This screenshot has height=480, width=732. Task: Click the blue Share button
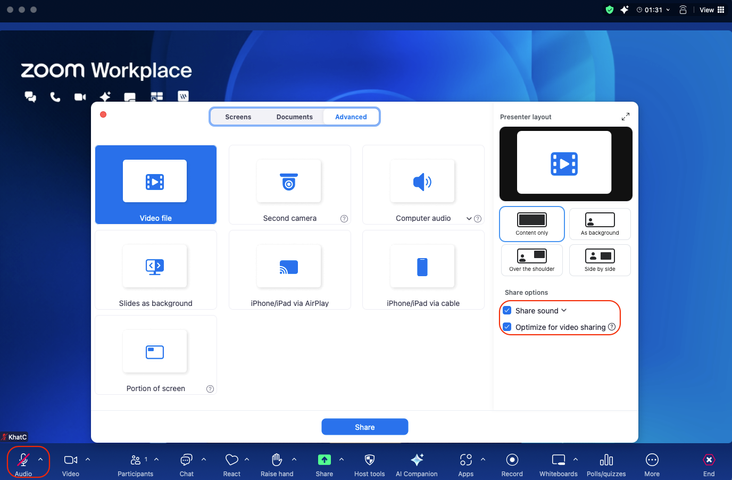365,427
